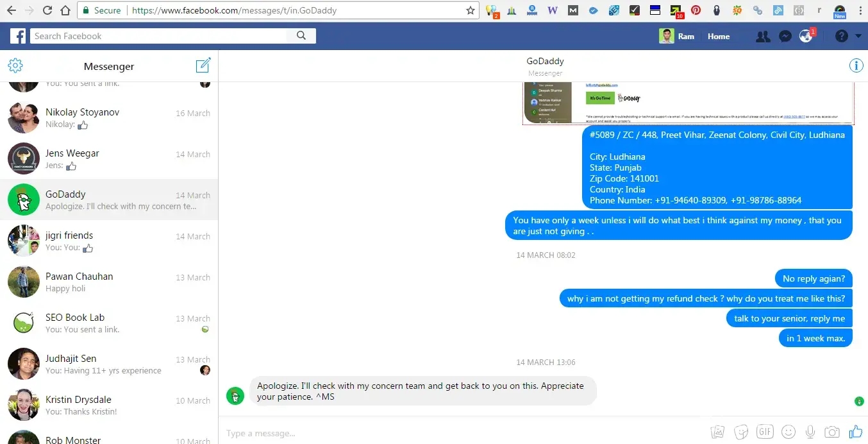Image resolution: width=868 pixels, height=444 pixels.
Task: Open the Messages icon in top bar
Action: tap(785, 37)
